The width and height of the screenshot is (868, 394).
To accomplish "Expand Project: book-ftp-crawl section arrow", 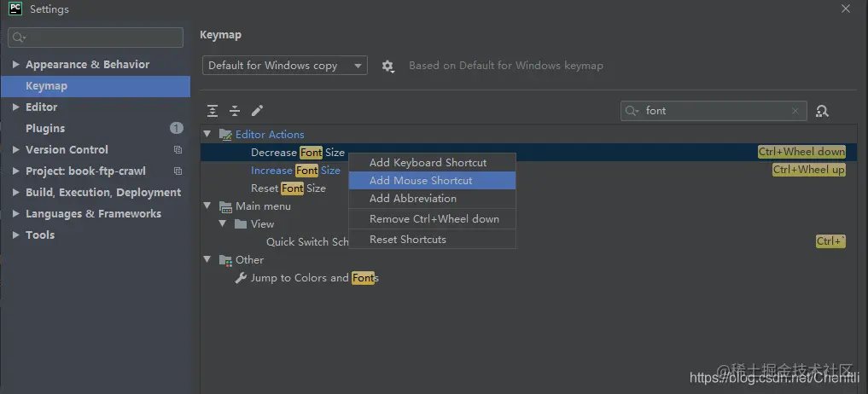I will pos(15,171).
